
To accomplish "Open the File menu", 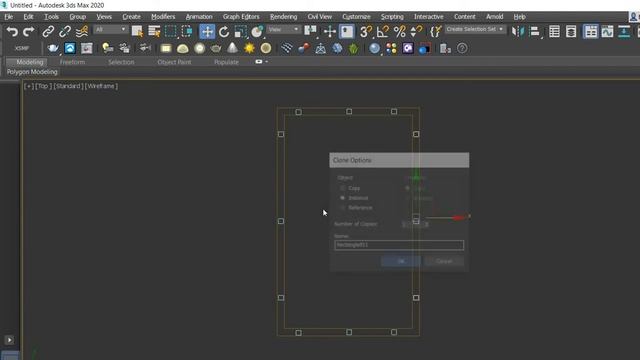I will (x=9, y=17).
